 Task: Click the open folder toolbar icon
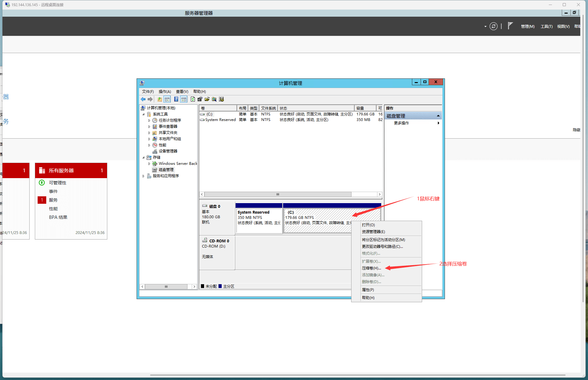(207, 99)
